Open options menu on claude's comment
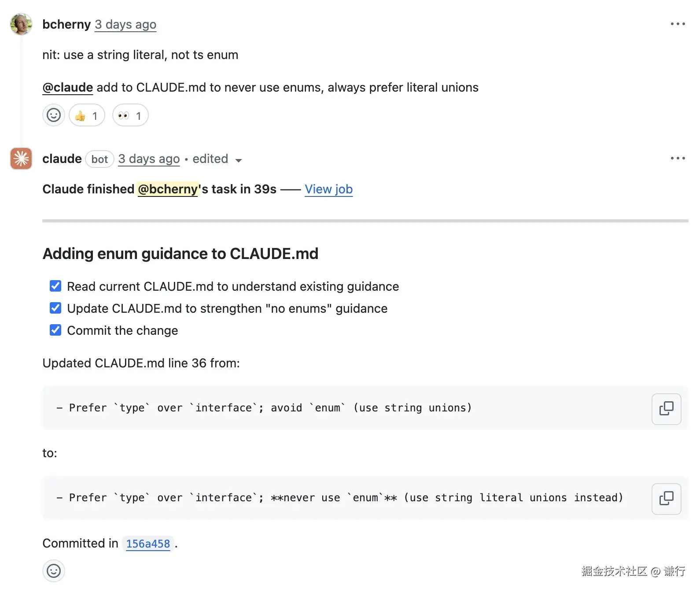Image resolution: width=700 pixels, height=592 pixels. click(x=678, y=158)
